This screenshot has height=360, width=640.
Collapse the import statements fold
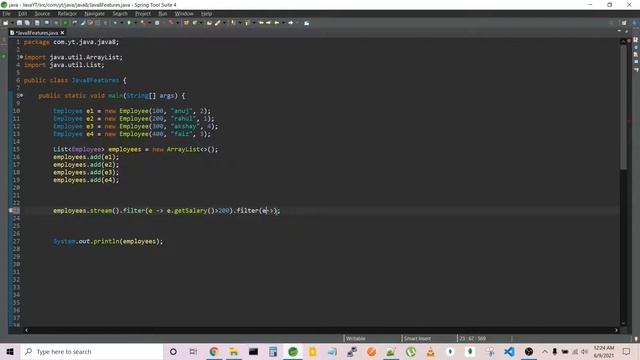tap(21, 57)
